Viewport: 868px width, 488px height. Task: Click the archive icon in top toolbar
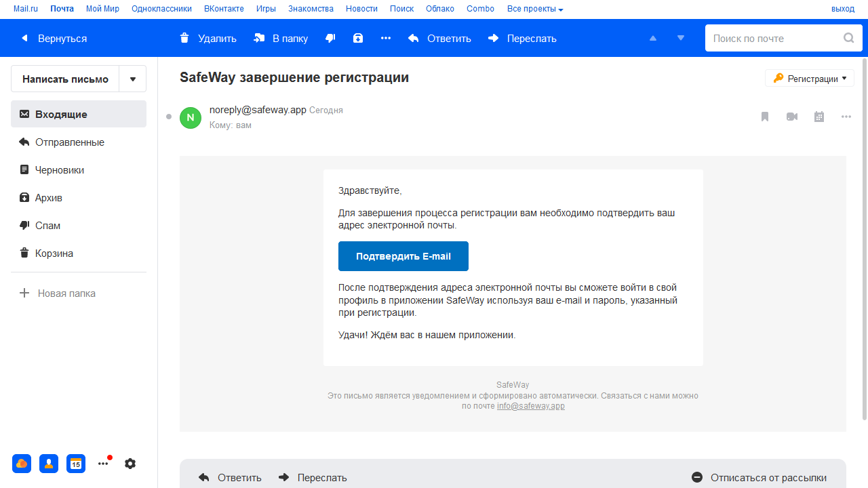pyautogui.click(x=358, y=39)
